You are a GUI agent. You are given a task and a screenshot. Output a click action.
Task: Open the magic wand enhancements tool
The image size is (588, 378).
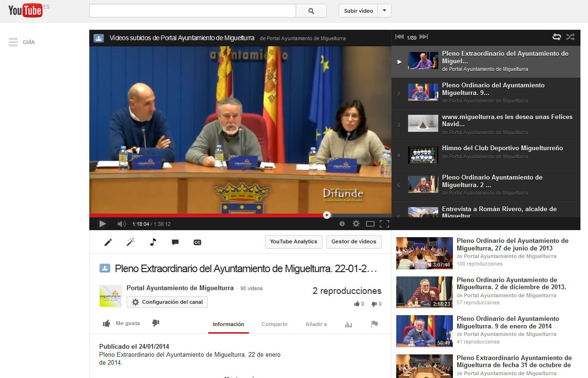coord(130,242)
